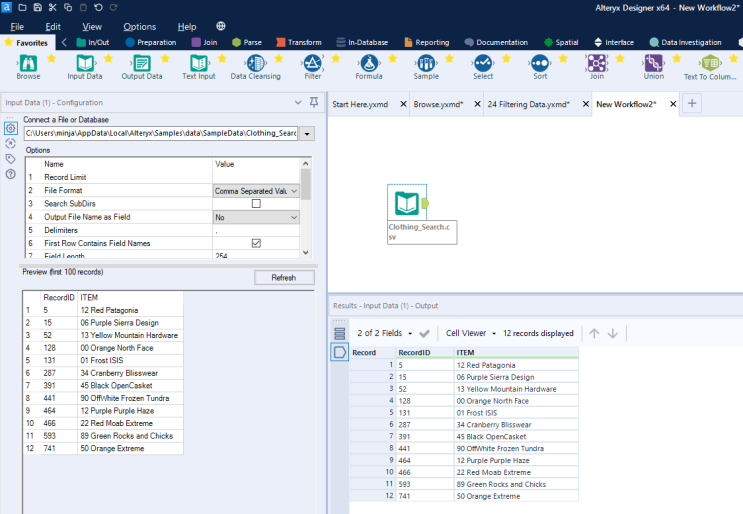This screenshot has height=514, width=743.
Task: Add a new workflow tab with plus
Action: click(x=692, y=104)
